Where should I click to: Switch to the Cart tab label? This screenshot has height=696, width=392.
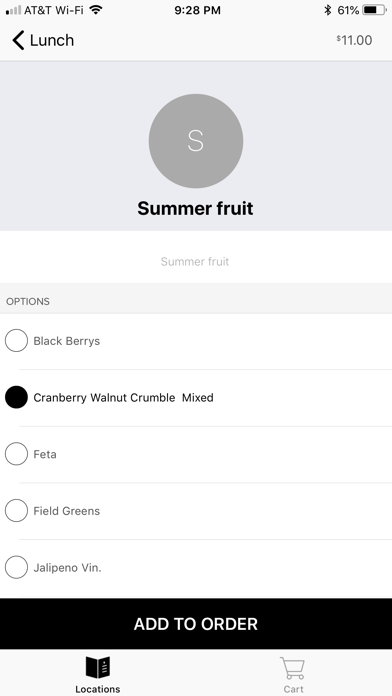[x=293, y=689]
